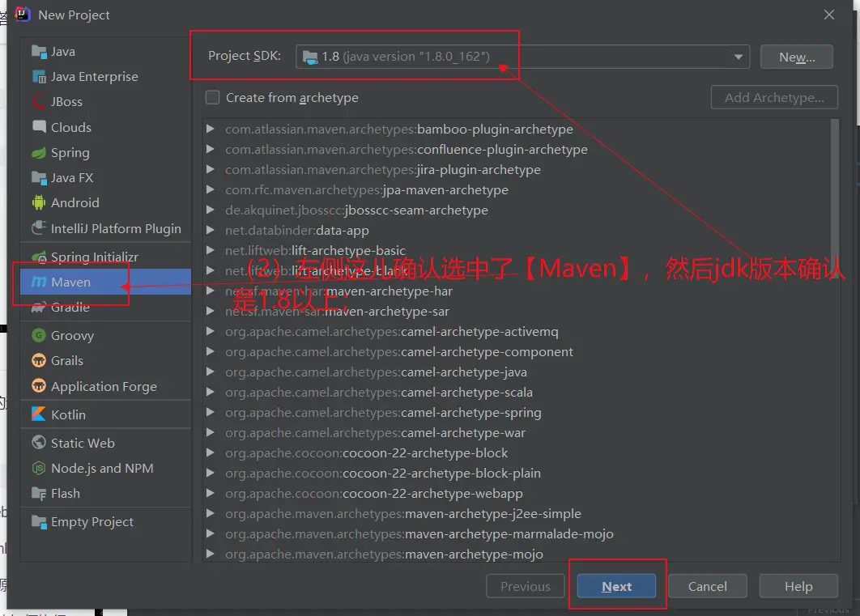Expand maven-archetype-j2ee-simple entry
The image size is (860, 616).
pyautogui.click(x=210, y=513)
